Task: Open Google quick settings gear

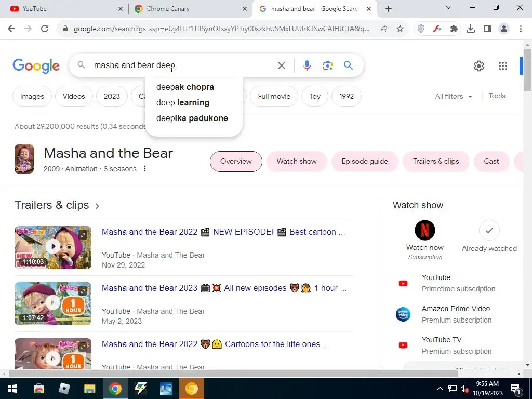Action: pyautogui.click(x=478, y=66)
